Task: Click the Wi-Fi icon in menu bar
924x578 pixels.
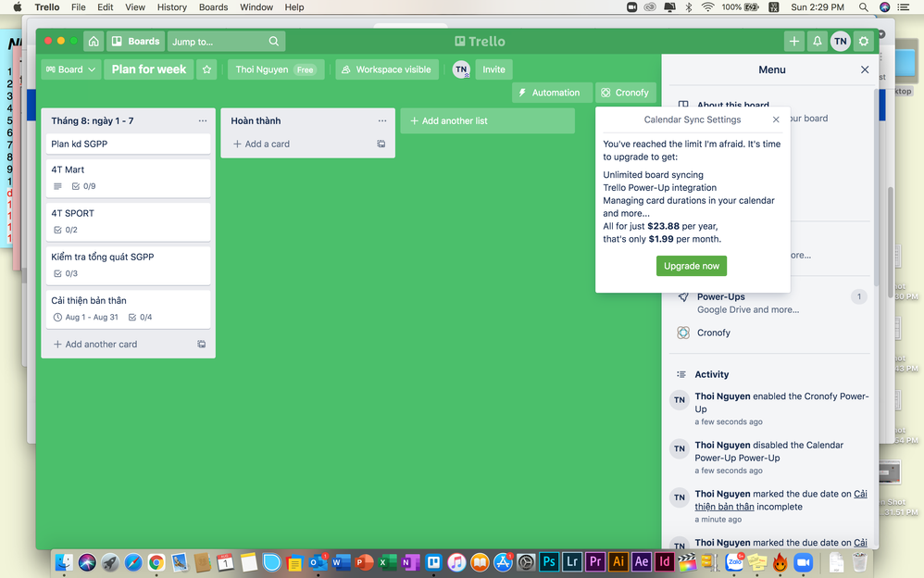Action: 707,7
